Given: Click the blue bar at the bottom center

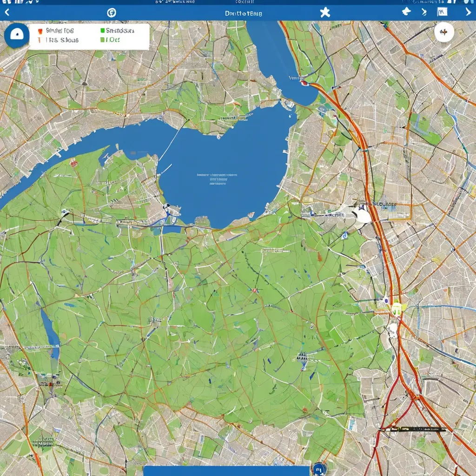Looking at the screenshot, I should click(x=226, y=470).
